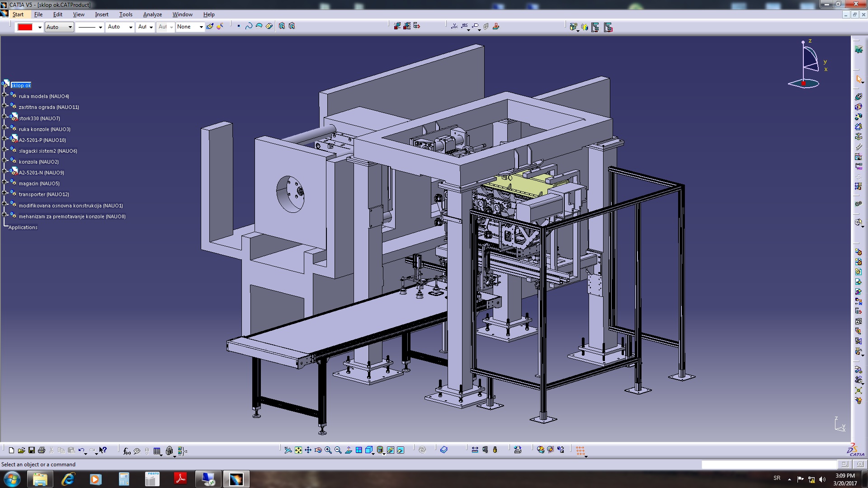868x488 pixels.
Task: Open the Analyze menu
Action: (x=152, y=14)
